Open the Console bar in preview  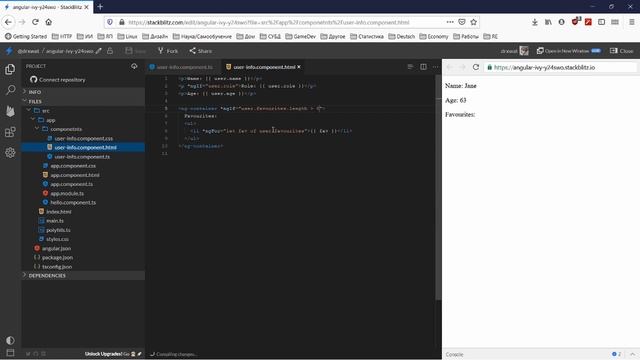(x=541, y=354)
